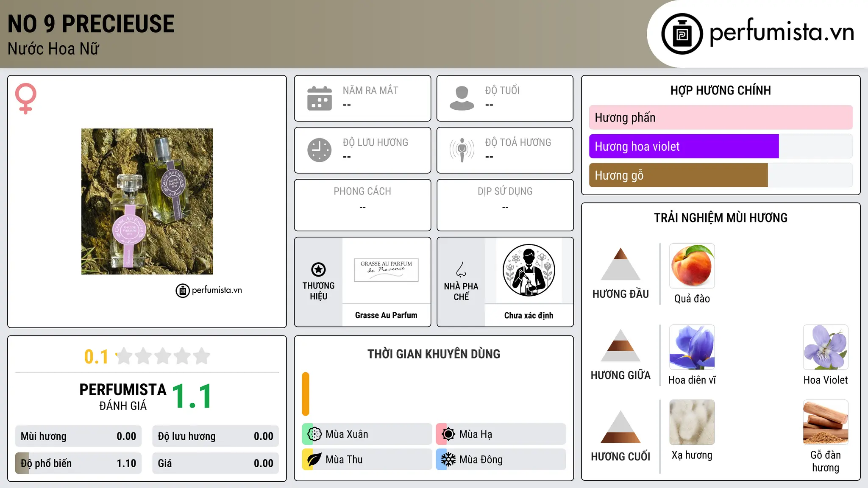Click the orange recommended-time bar
Screen dimensions: 868x488
pos(306,394)
